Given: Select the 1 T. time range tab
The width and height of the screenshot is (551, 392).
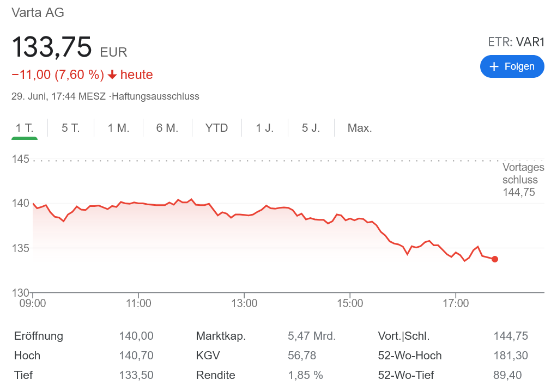Looking at the screenshot, I should pyautogui.click(x=25, y=128).
